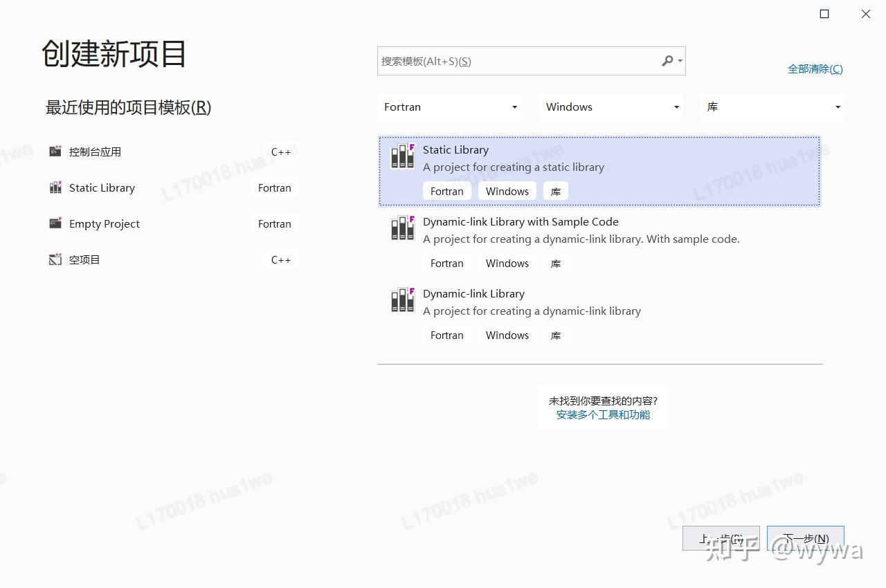Click the 上一步 button

pos(721,538)
